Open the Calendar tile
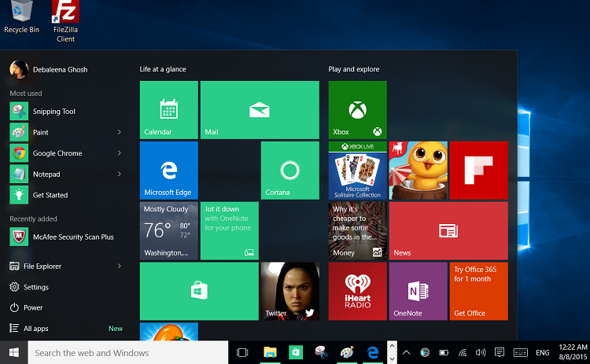Viewport: 590px width, 364px height. pyautogui.click(x=169, y=110)
